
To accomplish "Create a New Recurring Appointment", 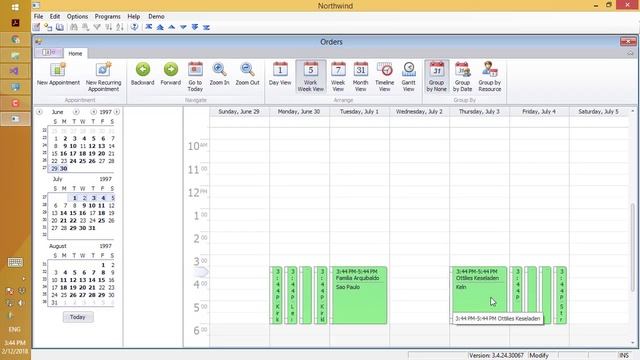I will [x=103, y=77].
